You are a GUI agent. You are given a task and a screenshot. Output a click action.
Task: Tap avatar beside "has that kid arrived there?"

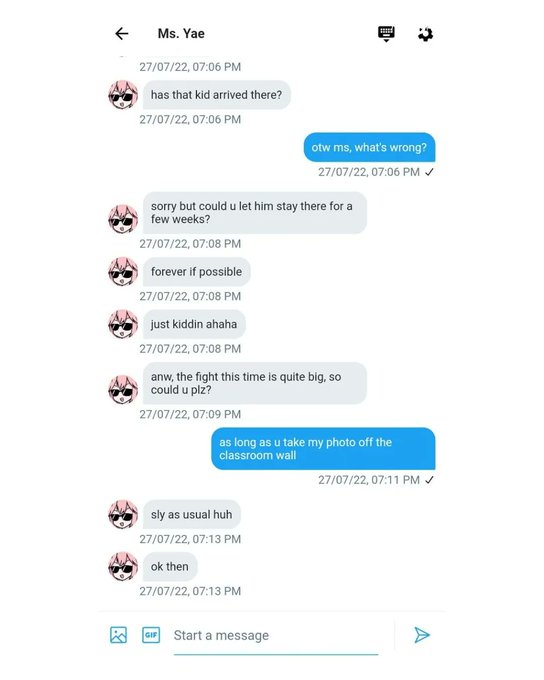(123, 95)
